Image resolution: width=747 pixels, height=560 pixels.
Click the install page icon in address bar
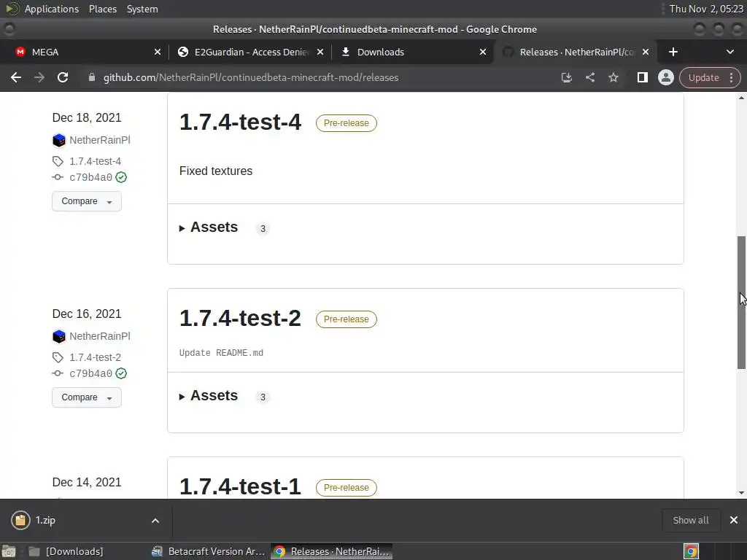(566, 77)
